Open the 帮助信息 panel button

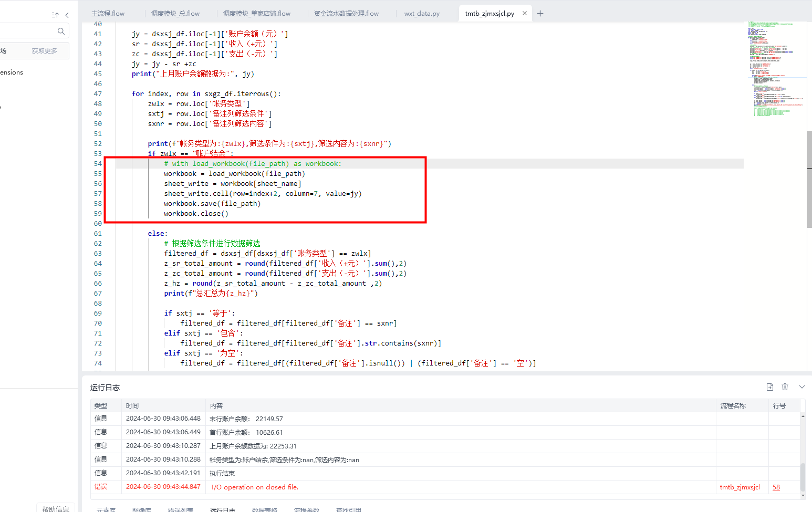pos(55,508)
